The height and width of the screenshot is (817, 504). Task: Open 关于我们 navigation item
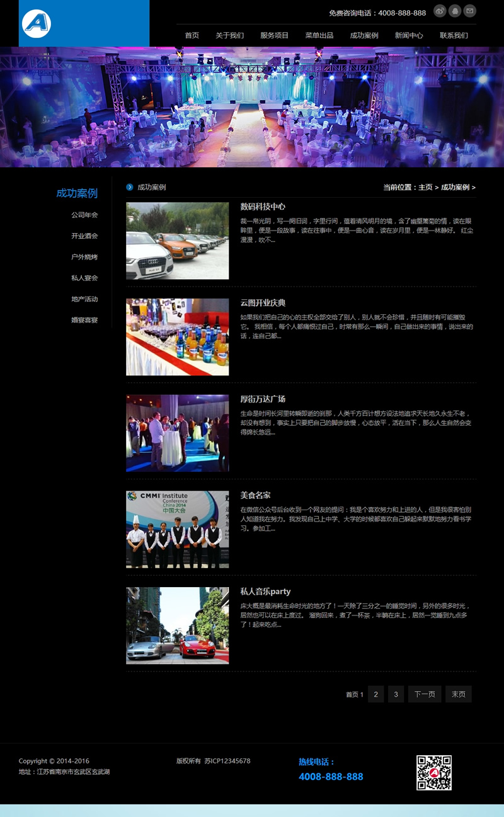pos(229,35)
